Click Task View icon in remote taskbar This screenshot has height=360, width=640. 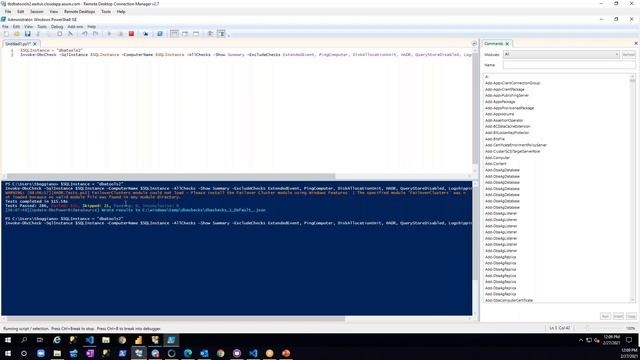tap(40, 340)
